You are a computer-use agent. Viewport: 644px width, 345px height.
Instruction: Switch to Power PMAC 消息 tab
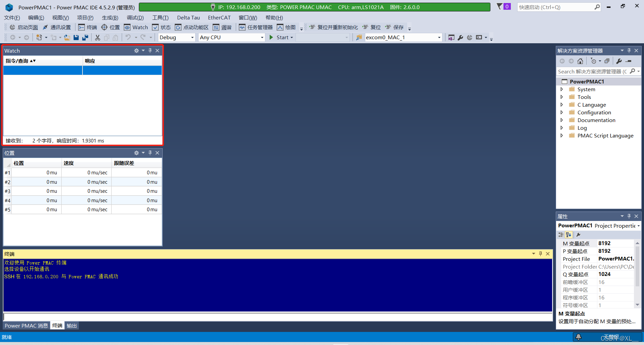(x=26, y=326)
